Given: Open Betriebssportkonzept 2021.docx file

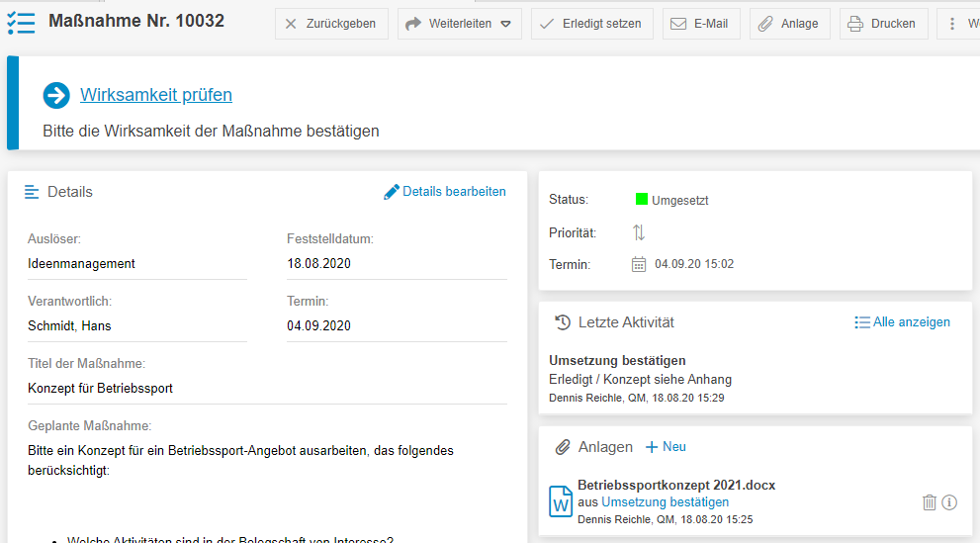Looking at the screenshot, I should [676, 486].
